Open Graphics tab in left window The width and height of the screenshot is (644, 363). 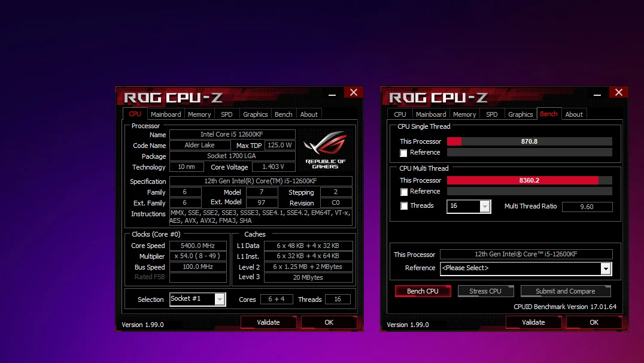click(255, 114)
